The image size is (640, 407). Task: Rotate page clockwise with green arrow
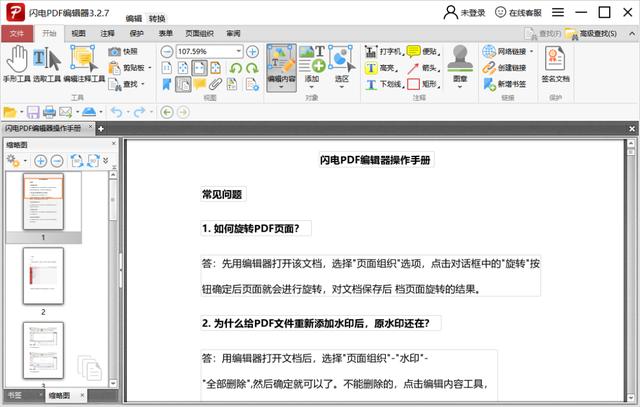coord(252,68)
